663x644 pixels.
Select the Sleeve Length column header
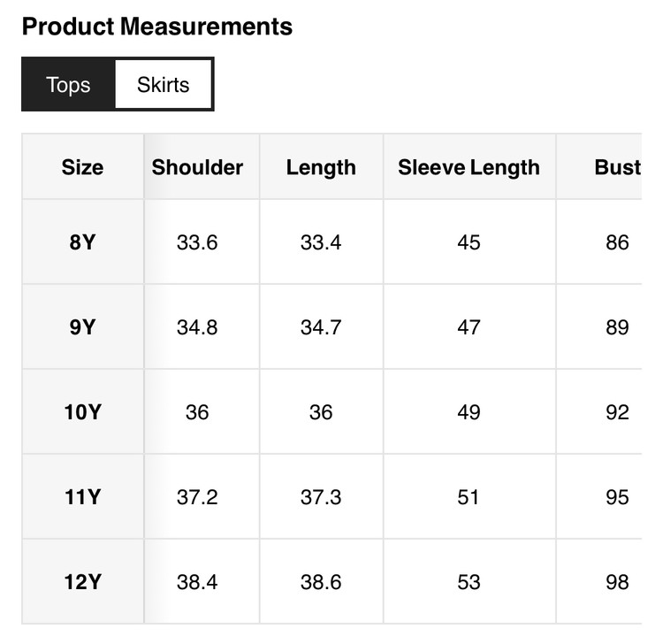click(x=469, y=167)
